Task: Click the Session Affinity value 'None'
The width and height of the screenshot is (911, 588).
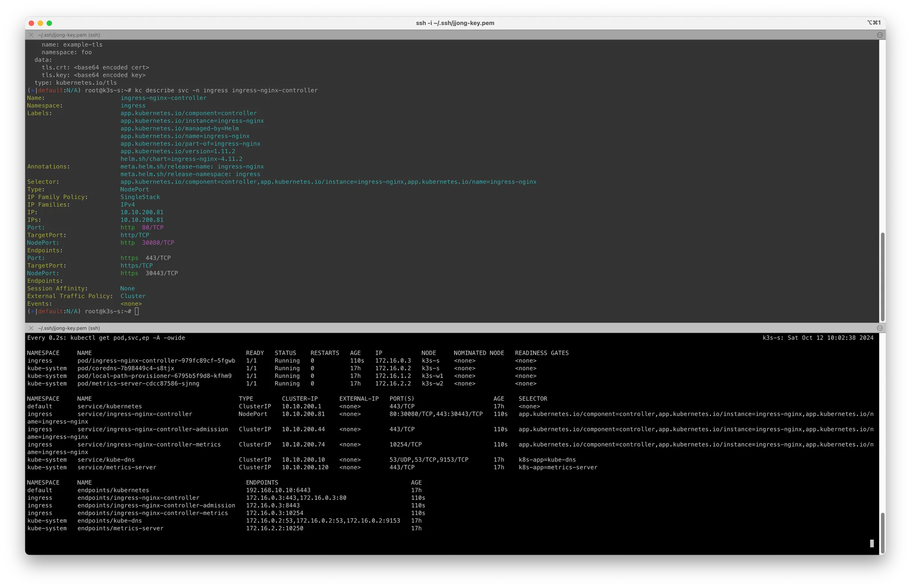Action: pyautogui.click(x=127, y=289)
